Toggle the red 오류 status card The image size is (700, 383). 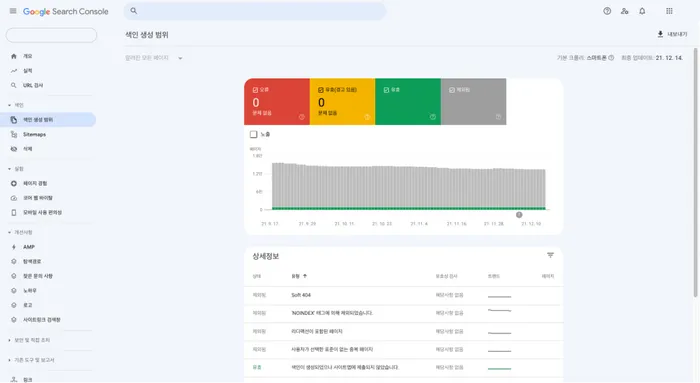(277, 102)
